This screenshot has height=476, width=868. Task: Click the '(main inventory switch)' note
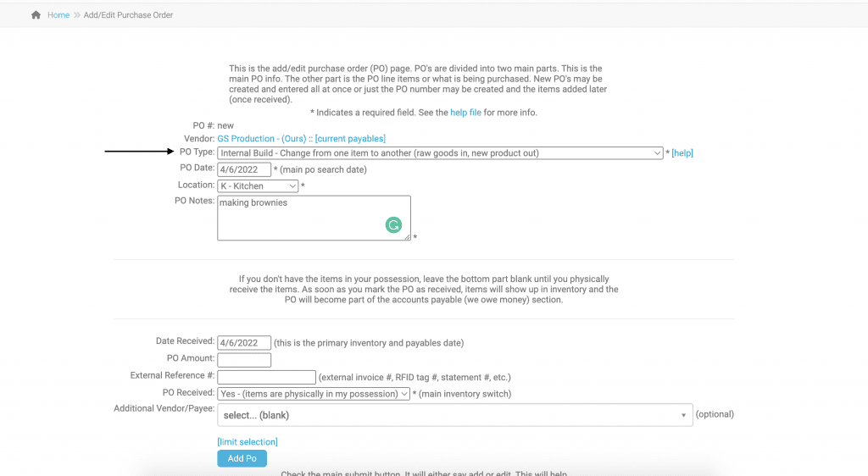tap(465, 394)
